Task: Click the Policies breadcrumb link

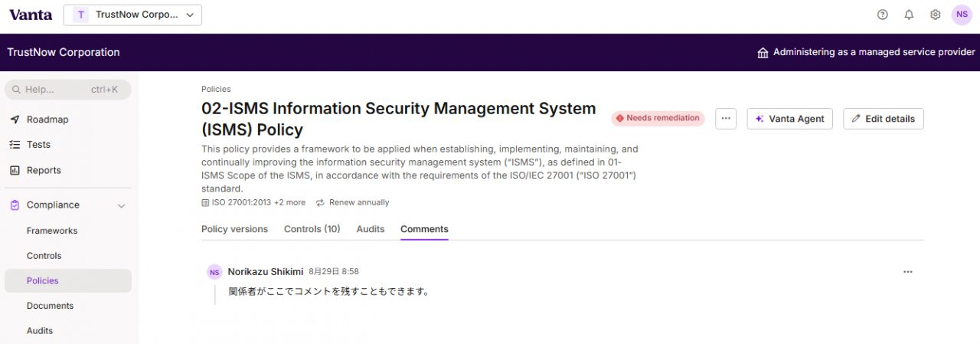Action: (216, 89)
